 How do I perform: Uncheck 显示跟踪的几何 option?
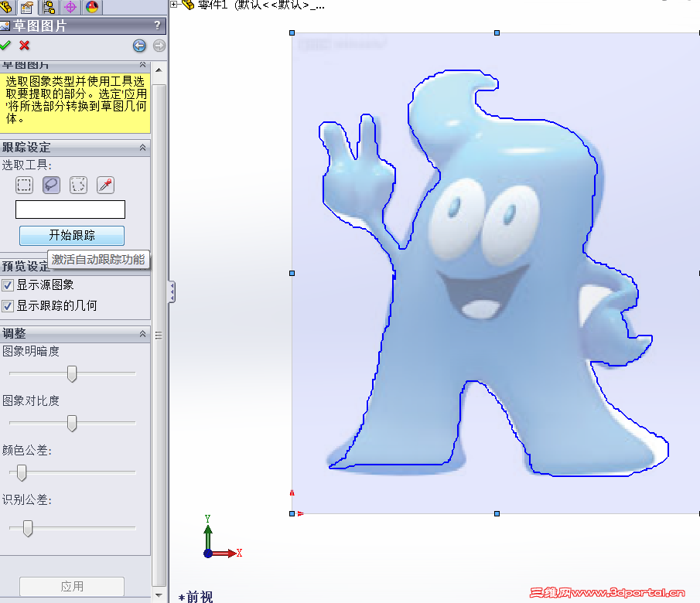pyautogui.click(x=8, y=305)
